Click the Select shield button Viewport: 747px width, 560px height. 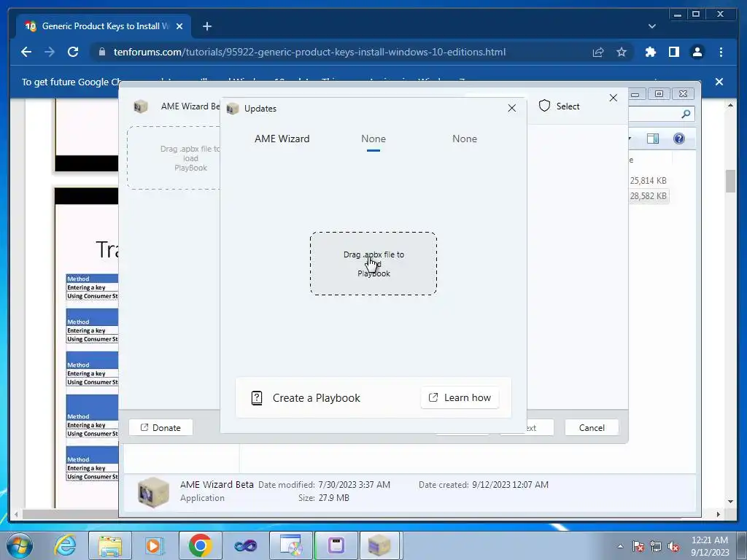(x=560, y=106)
